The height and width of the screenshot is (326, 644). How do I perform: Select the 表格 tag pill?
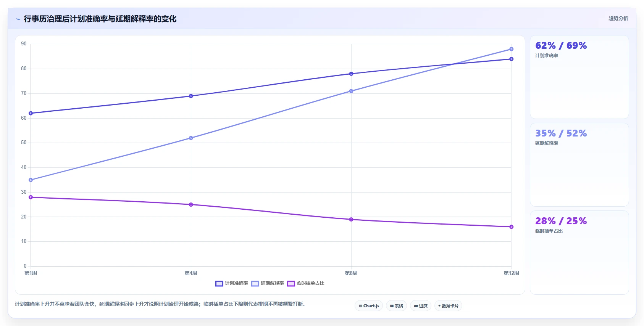[396, 306]
